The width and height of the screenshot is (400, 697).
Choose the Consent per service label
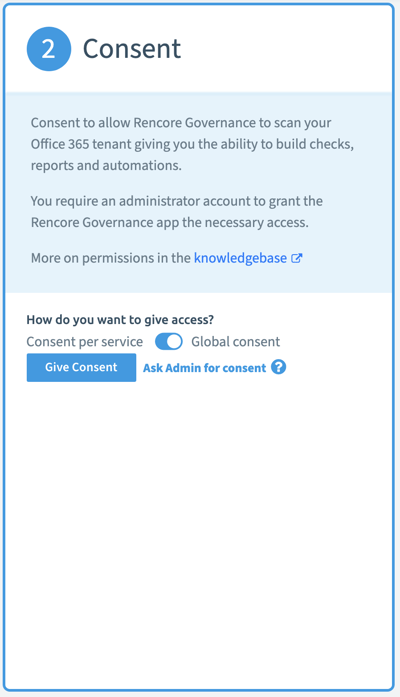click(84, 342)
